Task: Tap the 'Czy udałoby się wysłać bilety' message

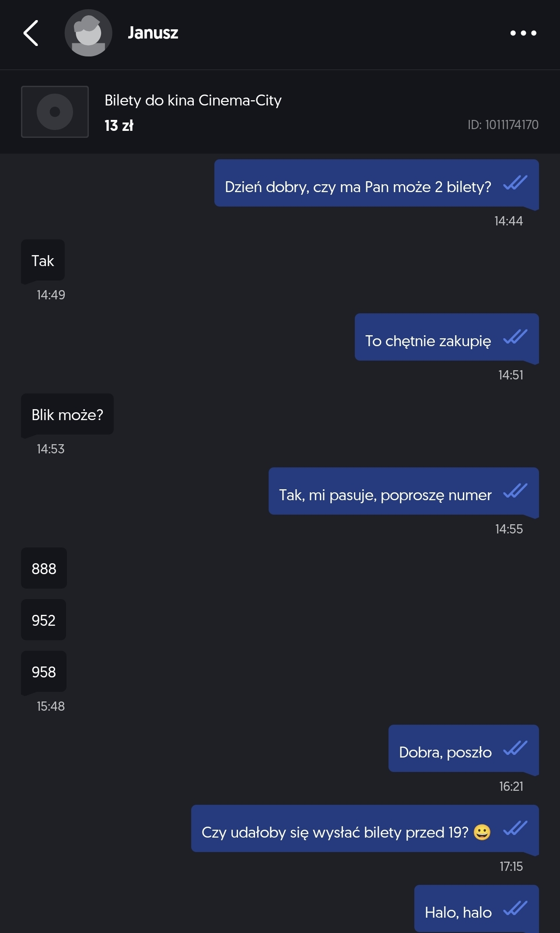Action: point(335,832)
